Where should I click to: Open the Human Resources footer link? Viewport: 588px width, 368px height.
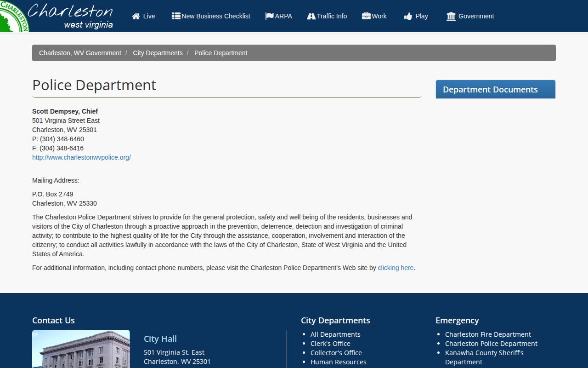pyautogui.click(x=339, y=362)
